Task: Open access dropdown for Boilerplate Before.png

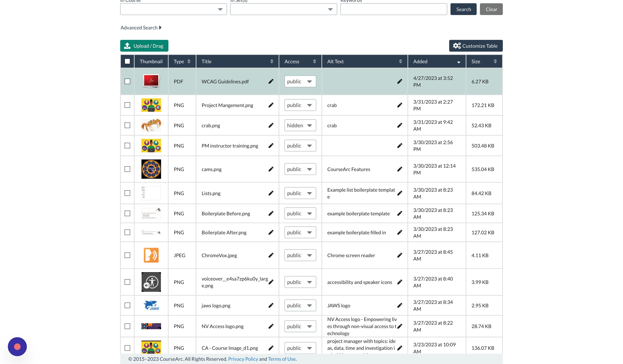Action: point(300,213)
